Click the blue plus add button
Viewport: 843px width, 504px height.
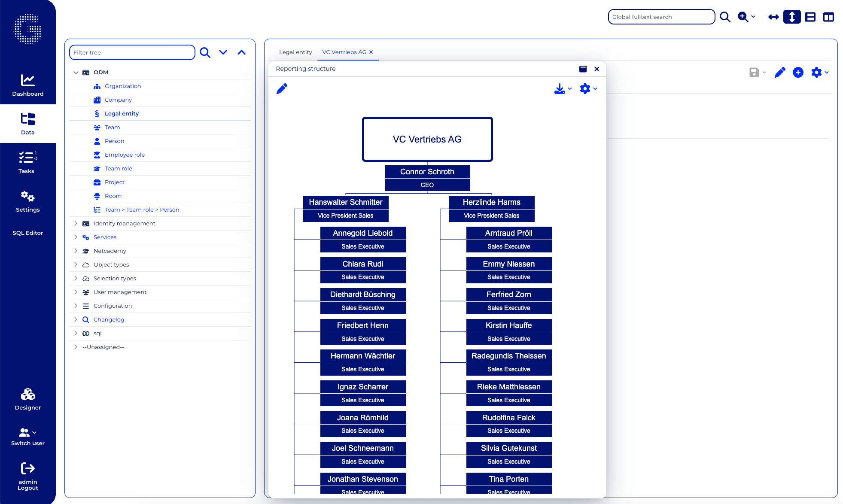click(798, 73)
